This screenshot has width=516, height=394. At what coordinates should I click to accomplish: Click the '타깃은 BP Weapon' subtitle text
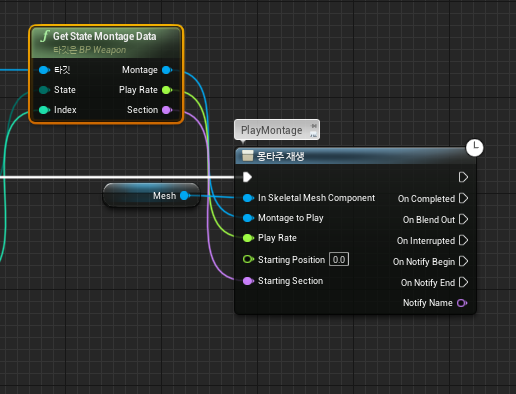point(90,50)
